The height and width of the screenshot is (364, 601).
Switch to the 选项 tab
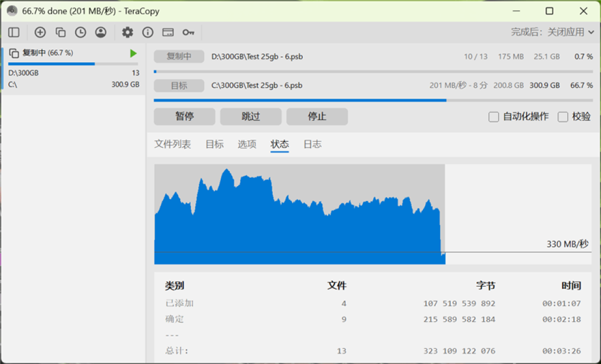tap(247, 144)
